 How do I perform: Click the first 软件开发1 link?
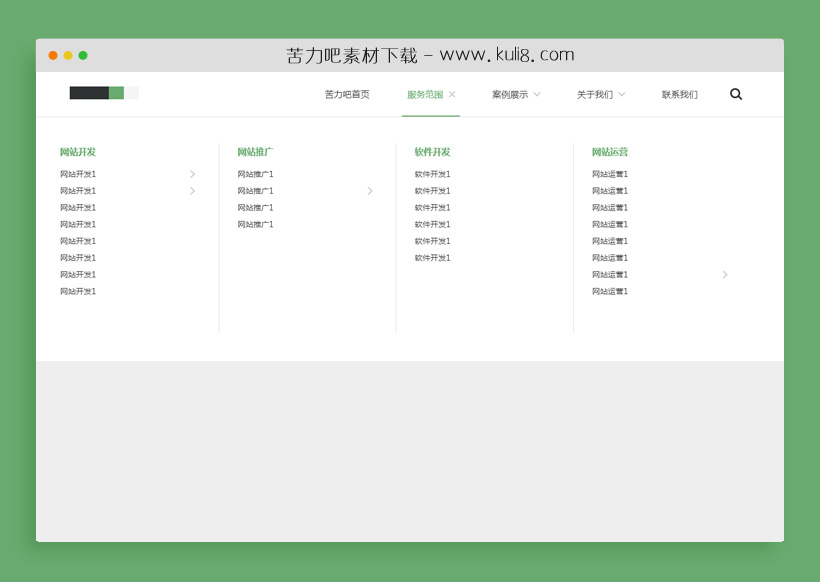(432, 174)
